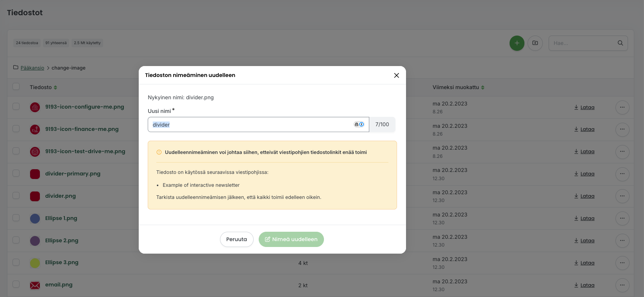644x297 pixels.
Task: Open options menu for email.png
Action: coord(622,285)
